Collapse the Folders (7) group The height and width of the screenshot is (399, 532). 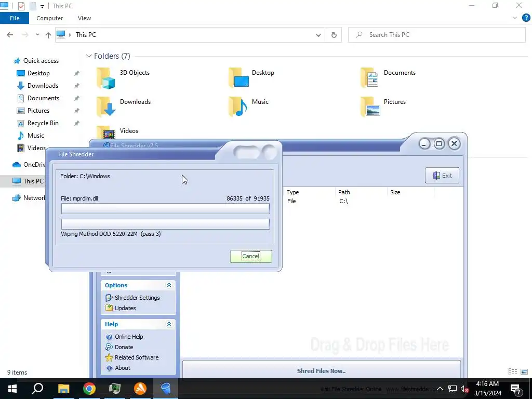pos(89,56)
